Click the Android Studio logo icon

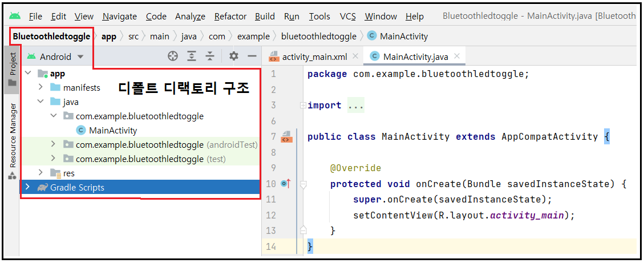(15, 16)
